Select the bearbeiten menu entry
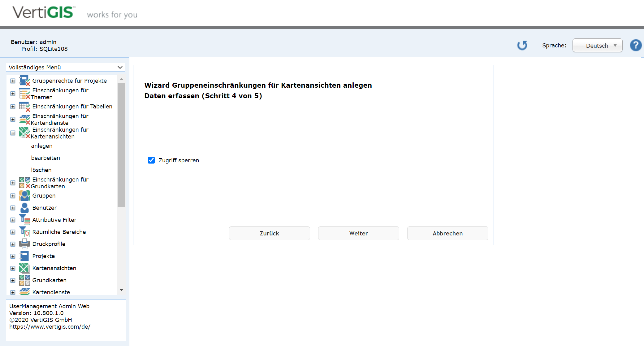Screen dimensions: 644x346 [45, 158]
